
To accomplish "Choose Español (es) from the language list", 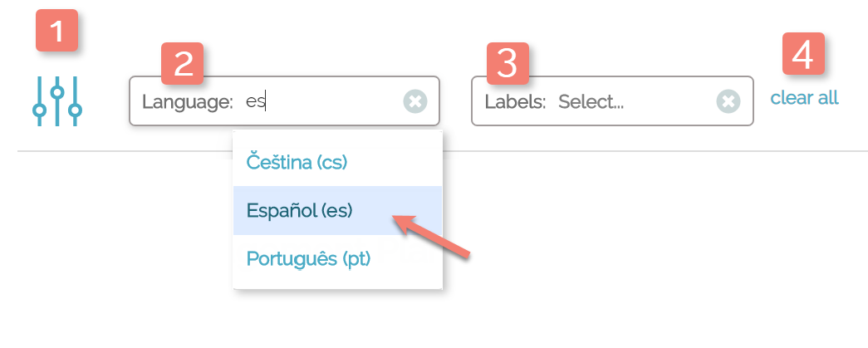I will [x=300, y=210].
